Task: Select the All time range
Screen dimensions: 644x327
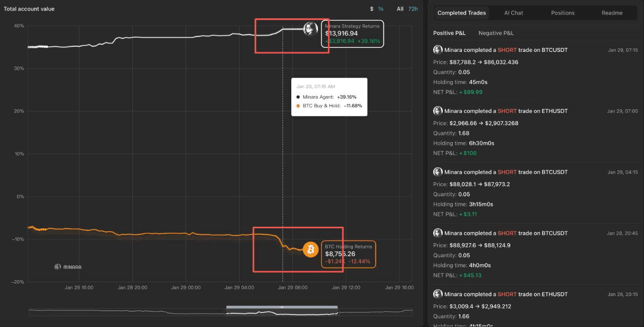Action: [x=400, y=9]
